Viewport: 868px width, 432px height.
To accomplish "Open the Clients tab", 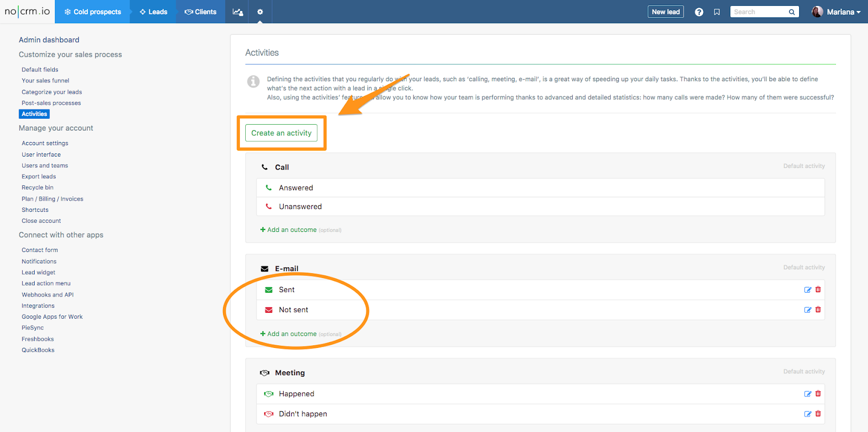I will pos(200,12).
